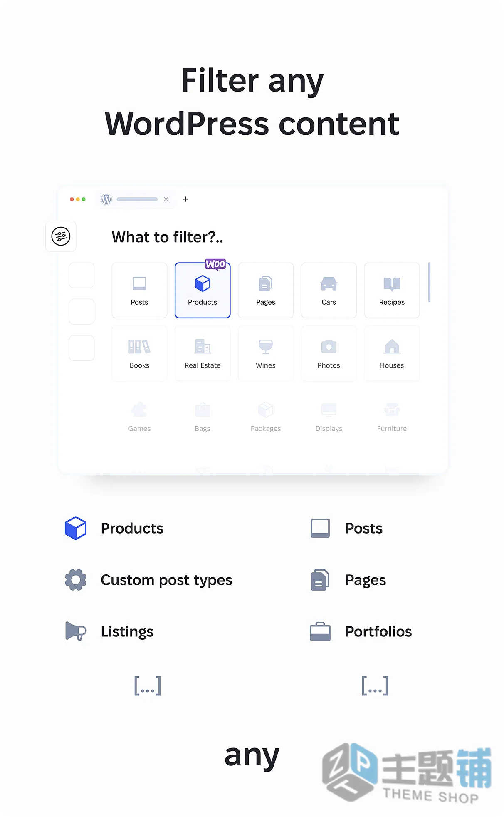The height and width of the screenshot is (817, 504).
Task: Click the Portfolios briefcase icon
Action: click(x=320, y=631)
